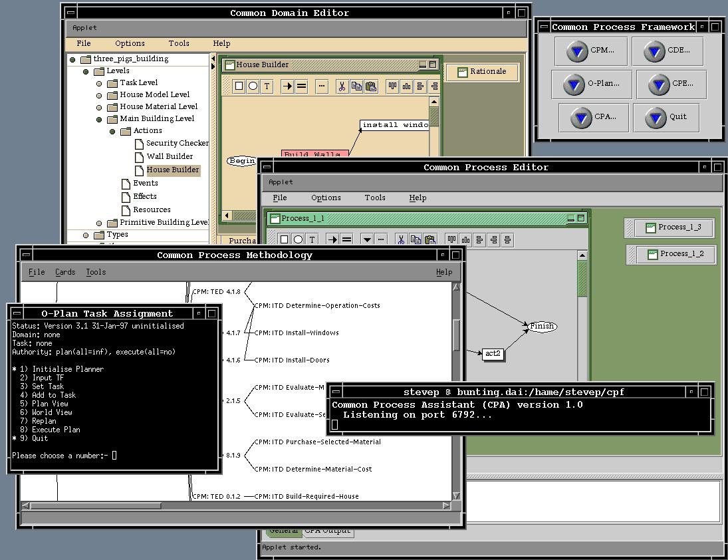Choose the ellipse shape tool in Process_1_1
The width and height of the screenshot is (728, 560).
point(298,240)
